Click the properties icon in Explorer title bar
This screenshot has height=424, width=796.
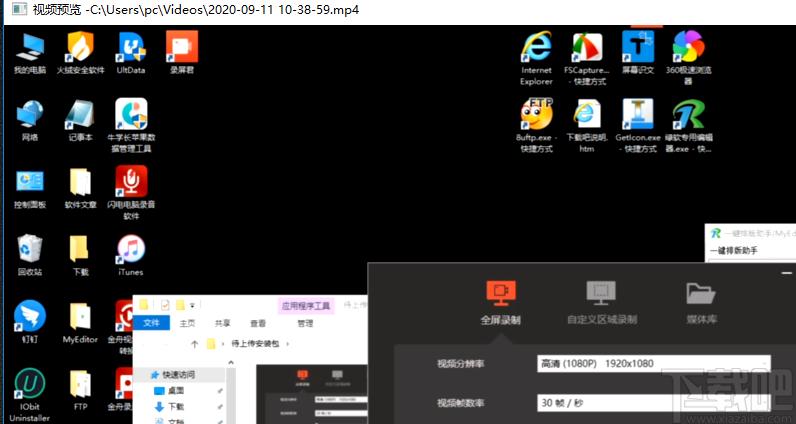tap(165, 305)
